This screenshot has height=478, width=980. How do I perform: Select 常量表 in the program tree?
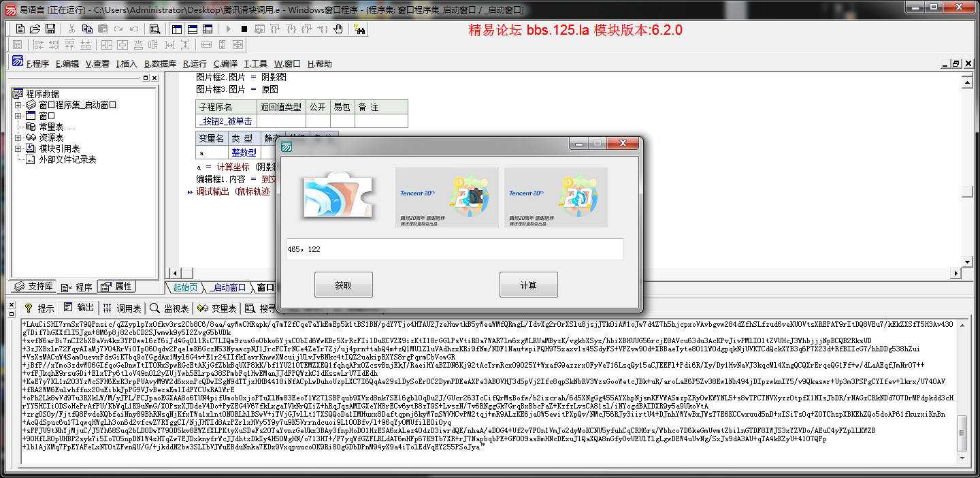(x=56, y=127)
